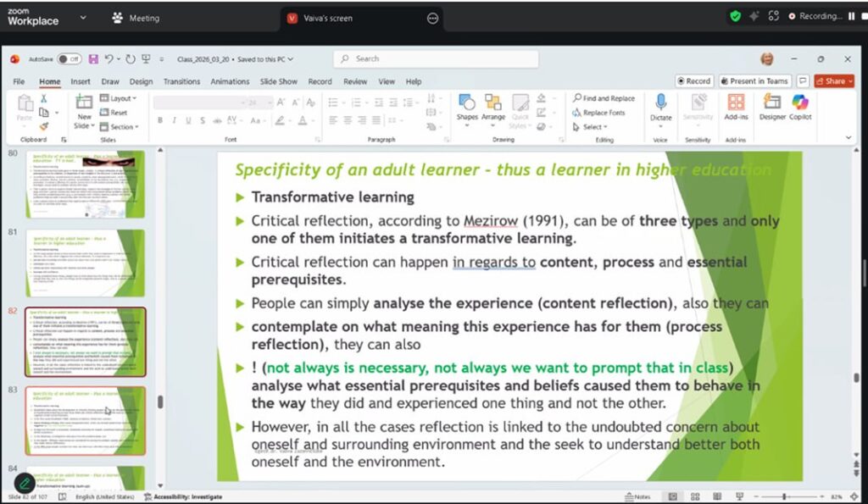The height and width of the screenshot is (504, 868).
Task: Open the Section dropdown
Action: coord(119,127)
